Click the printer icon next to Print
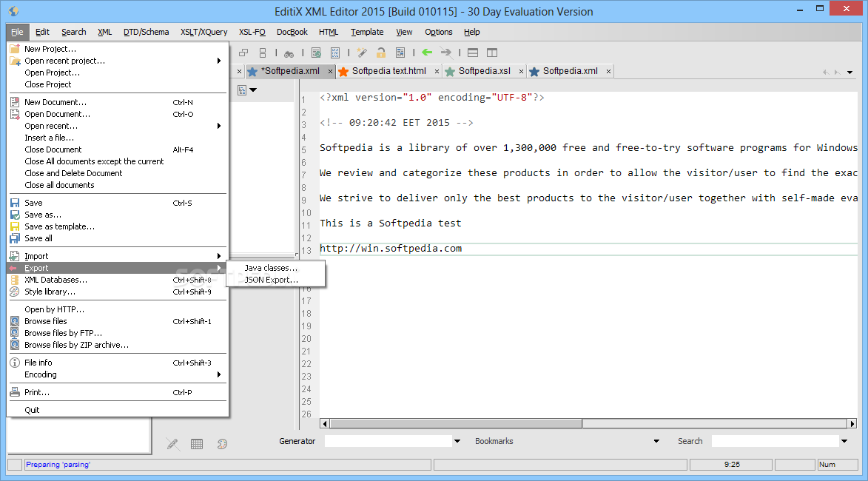 tap(15, 392)
